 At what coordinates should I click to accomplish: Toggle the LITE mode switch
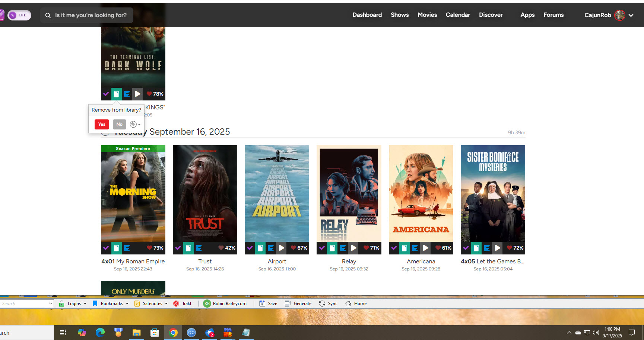point(19,15)
